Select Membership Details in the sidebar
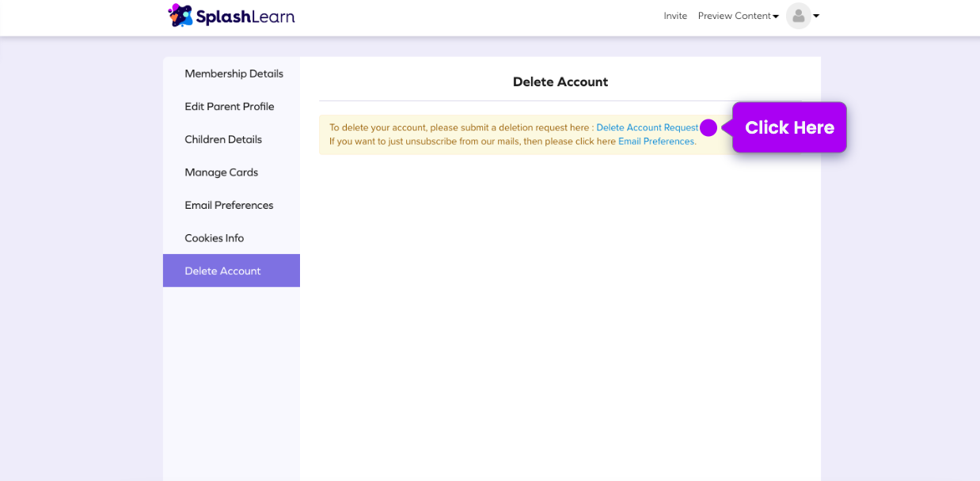980x481 pixels. coord(234,74)
